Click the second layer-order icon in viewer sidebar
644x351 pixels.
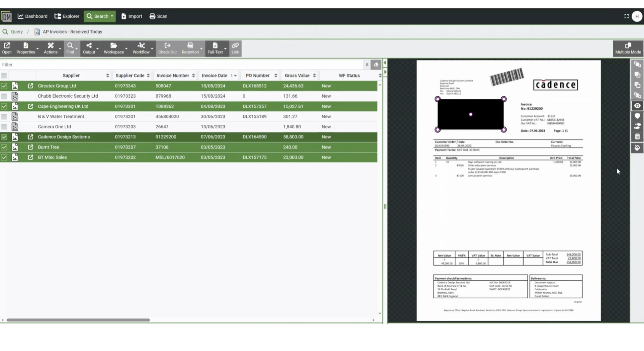(x=637, y=75)
